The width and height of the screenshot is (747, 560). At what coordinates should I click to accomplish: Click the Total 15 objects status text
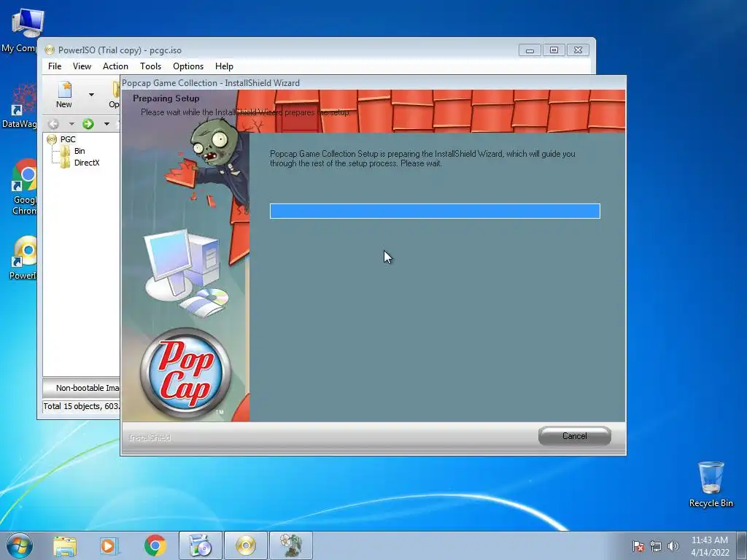tap(82, 406)
